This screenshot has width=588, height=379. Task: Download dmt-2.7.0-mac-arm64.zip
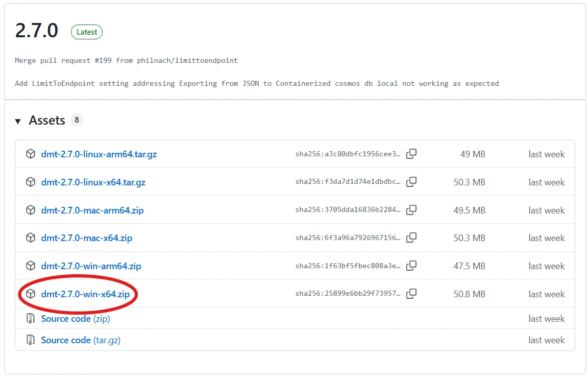[92, 210]
